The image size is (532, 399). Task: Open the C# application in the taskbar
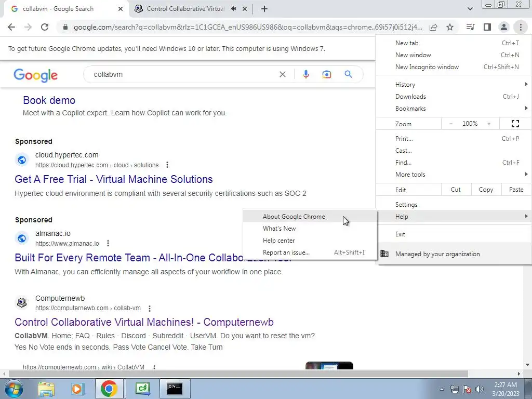142,389
